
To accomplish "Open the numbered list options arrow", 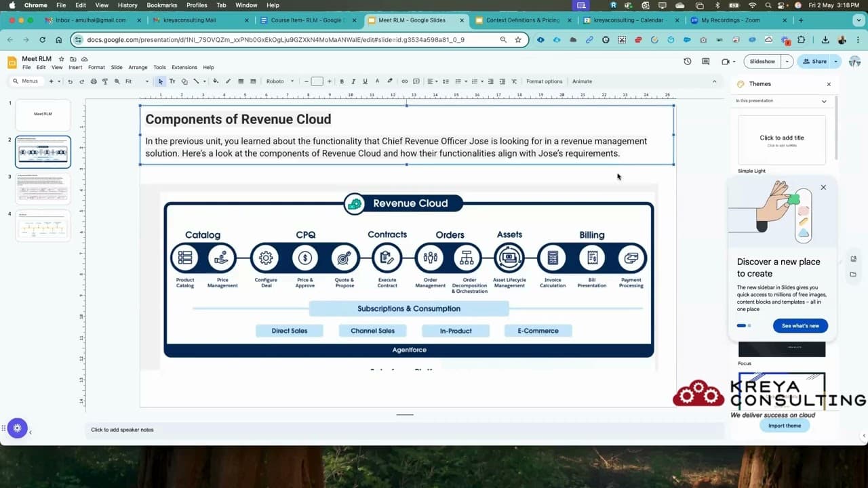I will point(482,81).
